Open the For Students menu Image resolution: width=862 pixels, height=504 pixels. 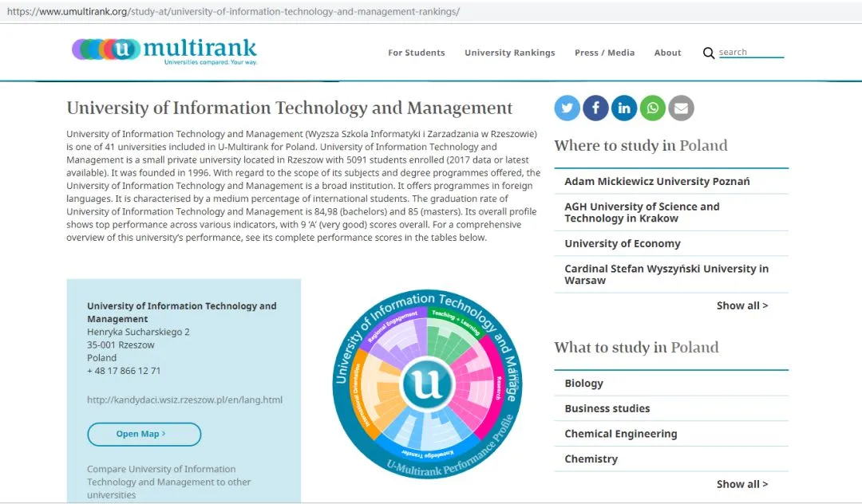click(x=416, y=53)
